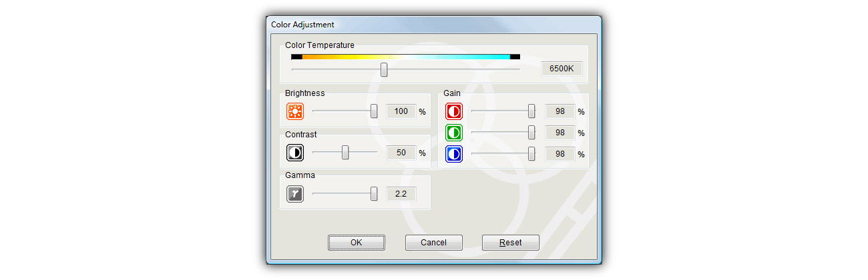Viewport: 868px width, 280px height.
Task: Click the Contrast group label
Action: [301, 135]
